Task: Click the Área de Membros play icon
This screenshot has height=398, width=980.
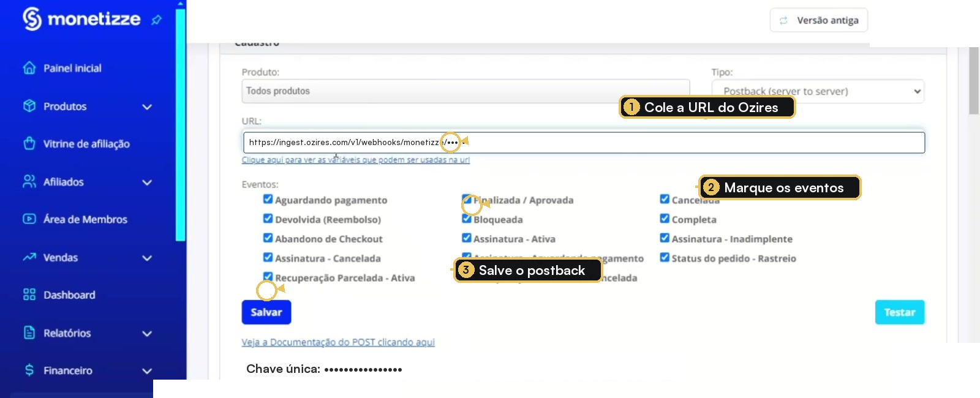Action: 29,219
